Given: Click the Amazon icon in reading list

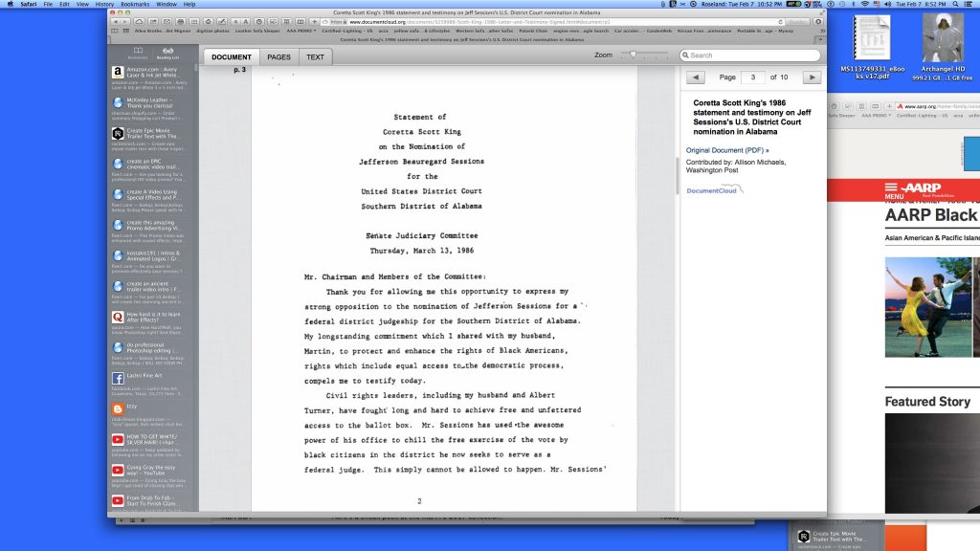Looking at the screenshot, I should pyautogui.click(x=117, y=73).
